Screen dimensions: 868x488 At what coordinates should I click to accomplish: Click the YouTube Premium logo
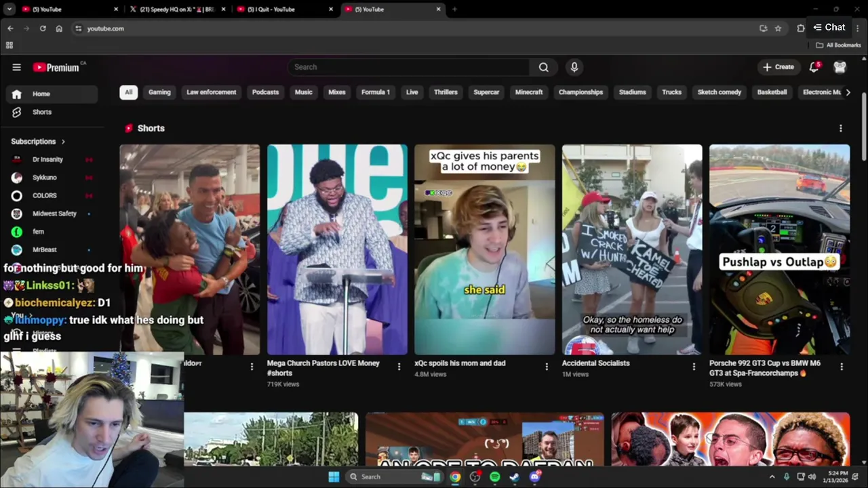[x=56, y=67]
